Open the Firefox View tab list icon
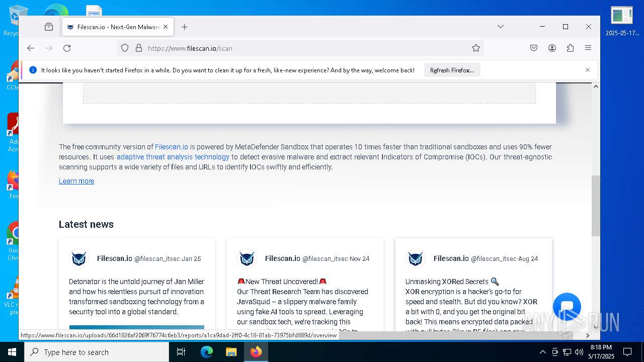 pos(49,27)
